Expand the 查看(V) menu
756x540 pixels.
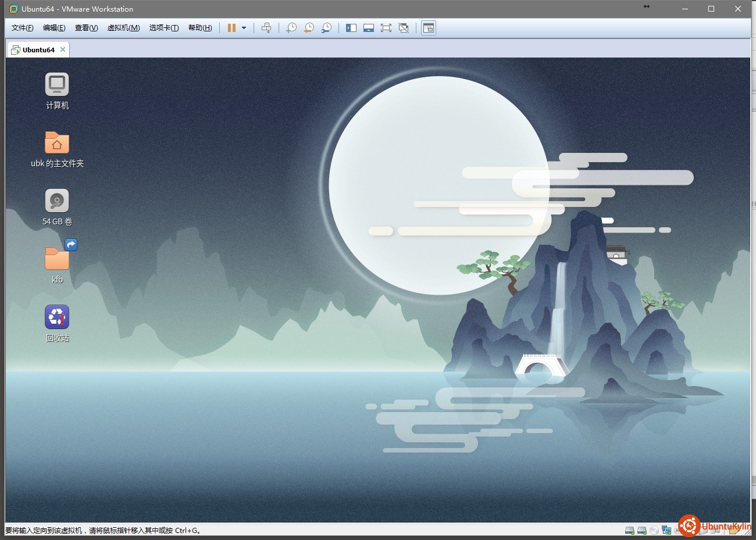point(86,28)
